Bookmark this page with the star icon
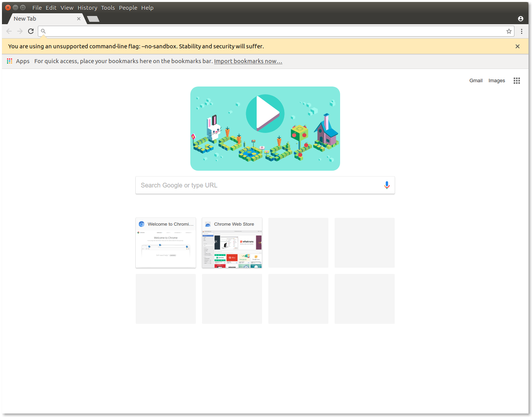This screenshot has width=532, height=417. point(509,31)
